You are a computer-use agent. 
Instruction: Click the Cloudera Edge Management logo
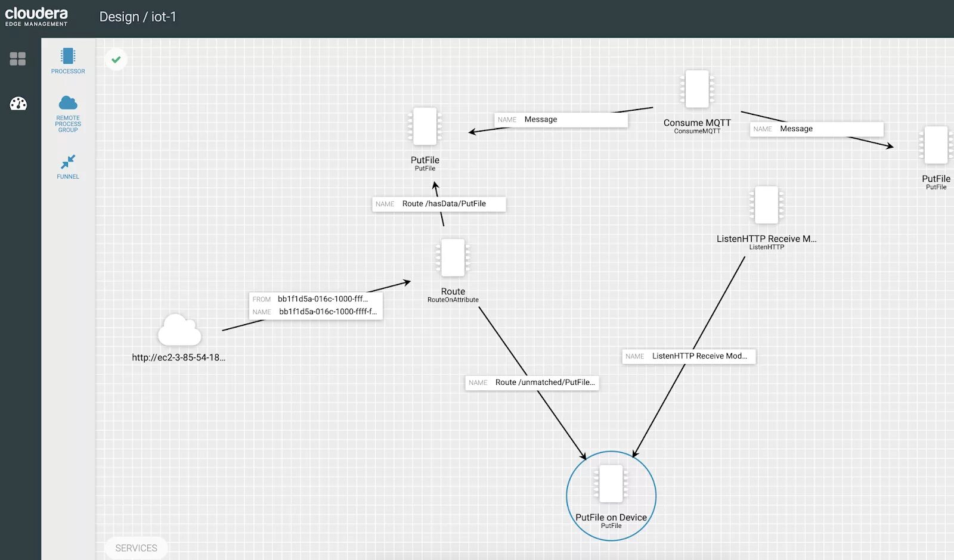click(x=36, y=17)
